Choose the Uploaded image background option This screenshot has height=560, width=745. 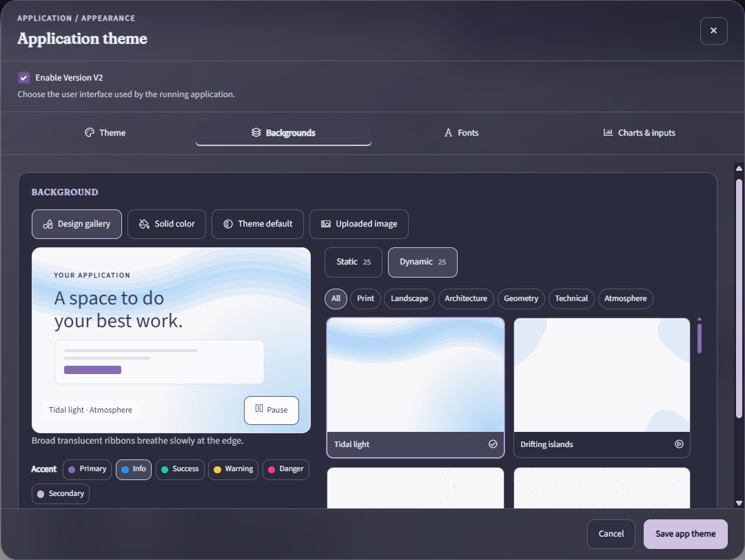click(359, 224)
